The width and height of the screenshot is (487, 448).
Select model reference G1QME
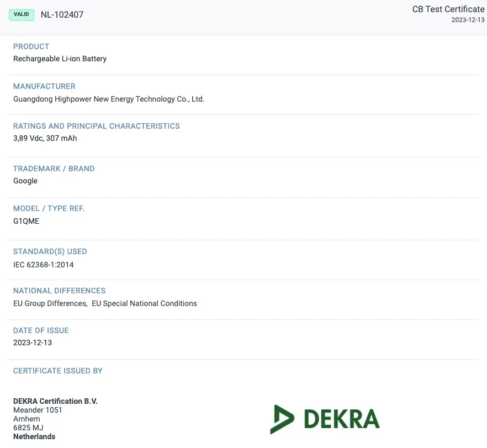point(26,221)
